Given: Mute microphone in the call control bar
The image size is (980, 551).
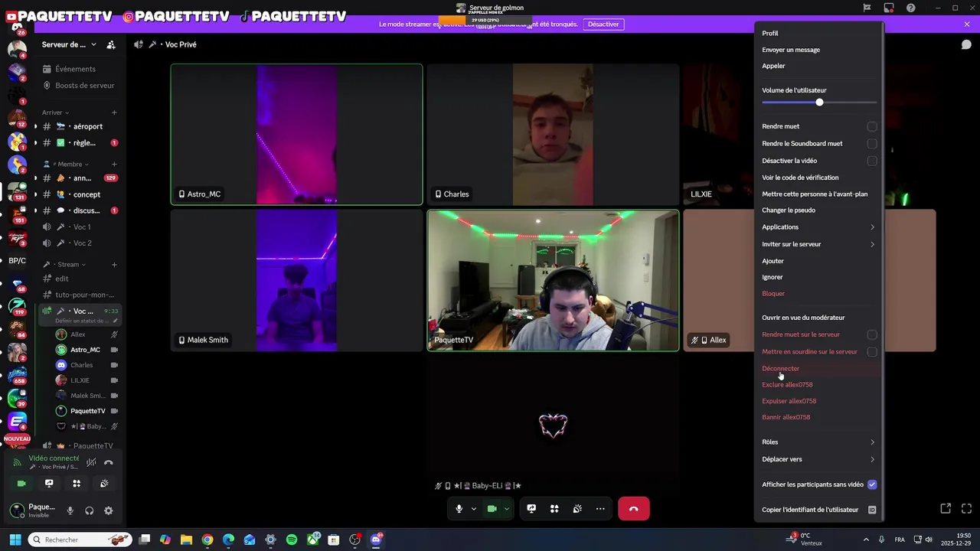Looking at the screenshot, I should 459,509.
